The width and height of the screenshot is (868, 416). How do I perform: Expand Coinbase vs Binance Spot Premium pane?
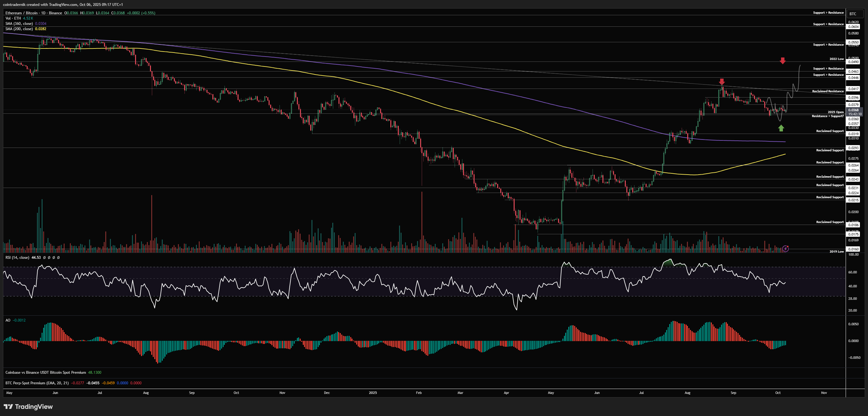point(45,373)
